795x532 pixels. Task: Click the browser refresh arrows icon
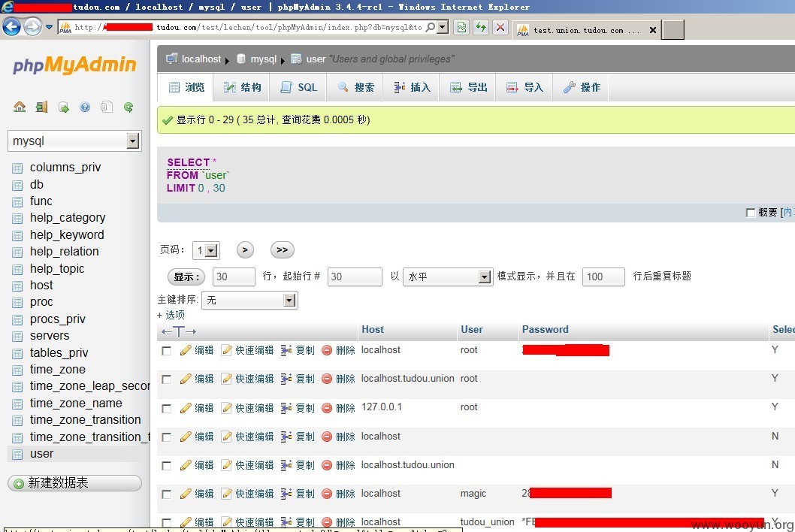pos(481,27)
